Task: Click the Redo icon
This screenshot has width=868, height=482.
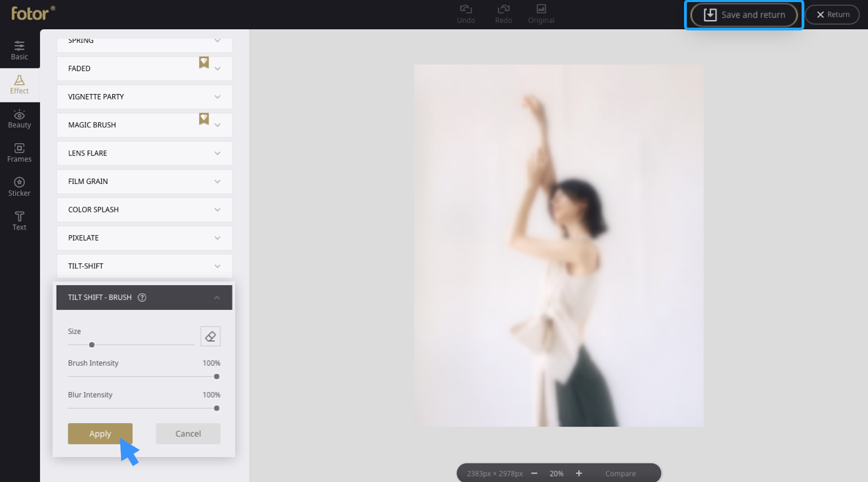Action: [504, 9]
